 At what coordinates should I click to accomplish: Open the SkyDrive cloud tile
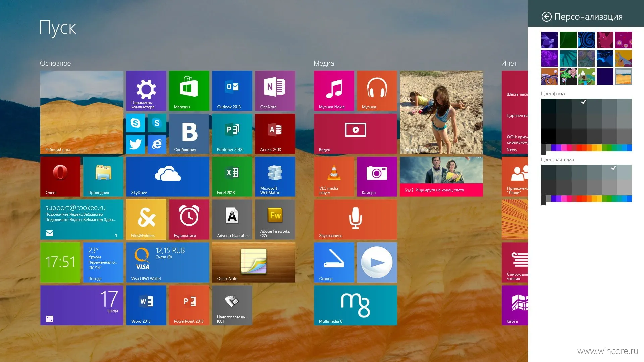(167, 176)
